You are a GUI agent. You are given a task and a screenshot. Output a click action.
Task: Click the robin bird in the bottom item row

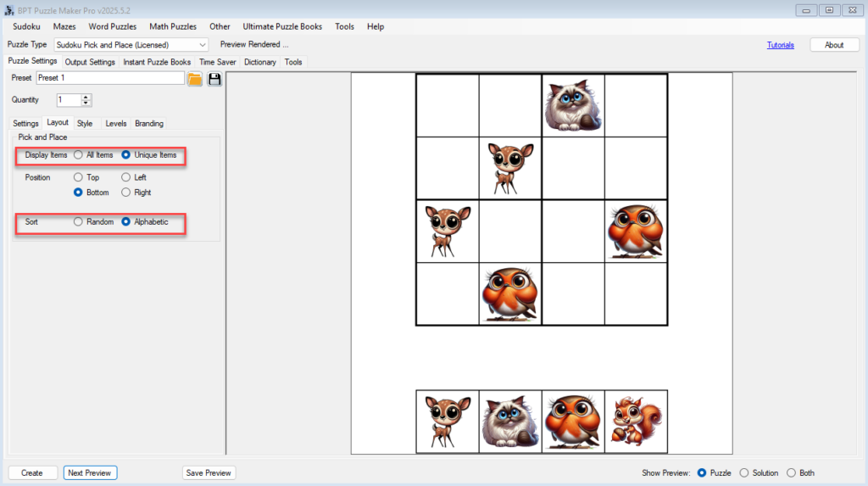573,422
